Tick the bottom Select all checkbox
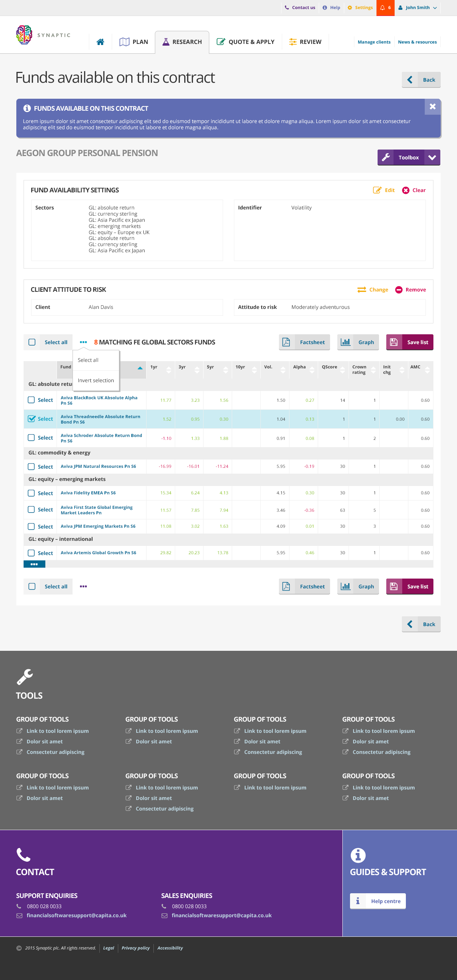 coord(32,586)
